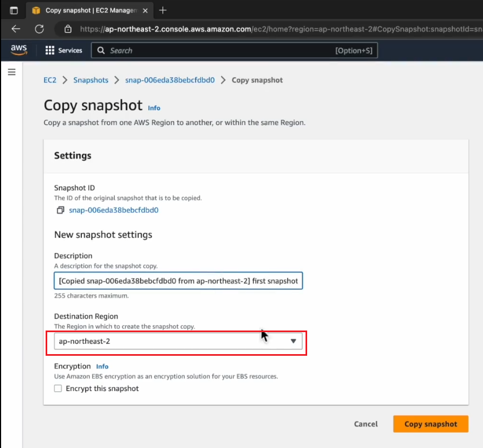Open the hamburger navigation menu

pos(12,72)
